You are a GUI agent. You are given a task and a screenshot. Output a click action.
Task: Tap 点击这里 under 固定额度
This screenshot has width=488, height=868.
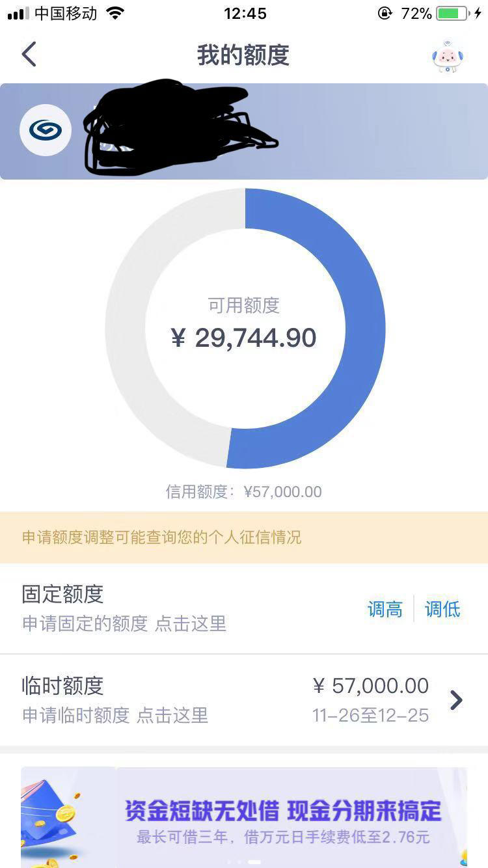click(191, 624)
